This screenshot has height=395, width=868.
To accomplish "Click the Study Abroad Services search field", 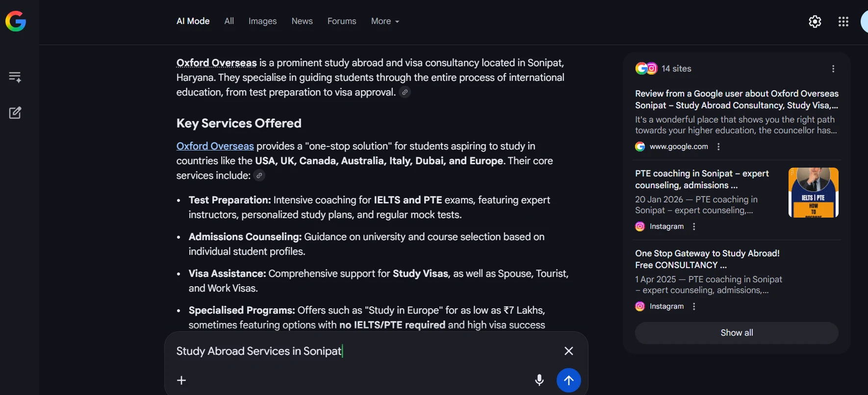I will pyautogui.click(x=363, y=351).
